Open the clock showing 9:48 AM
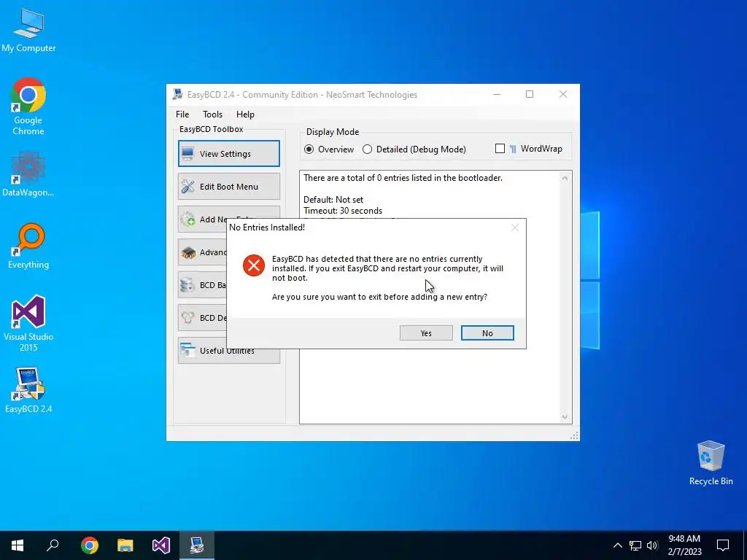Viewport: 747px width, 560px height. pos(684,545)
